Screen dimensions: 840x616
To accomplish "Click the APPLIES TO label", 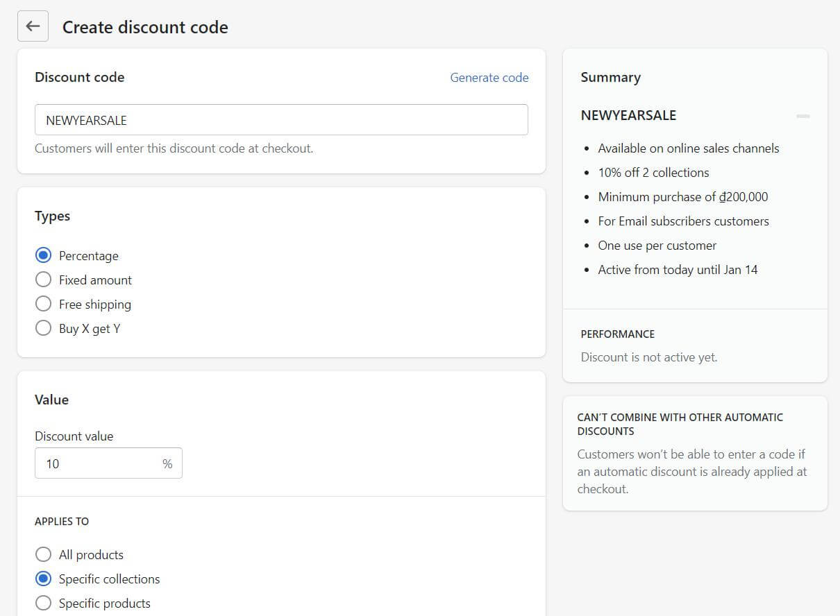I will pos(62,521).
